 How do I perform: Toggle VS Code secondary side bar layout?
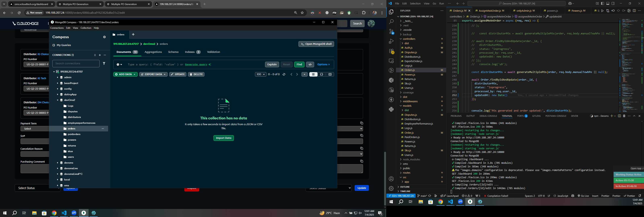(613, 3)
